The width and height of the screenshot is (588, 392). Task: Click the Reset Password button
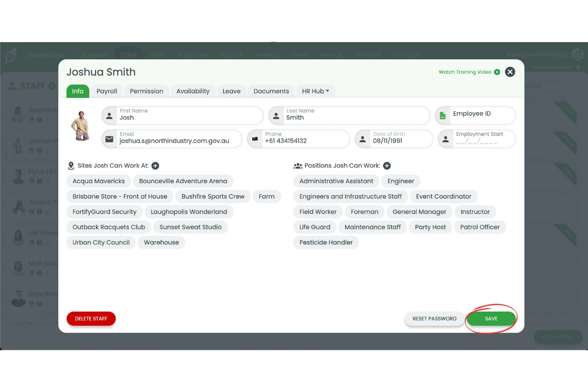[435, 318]
